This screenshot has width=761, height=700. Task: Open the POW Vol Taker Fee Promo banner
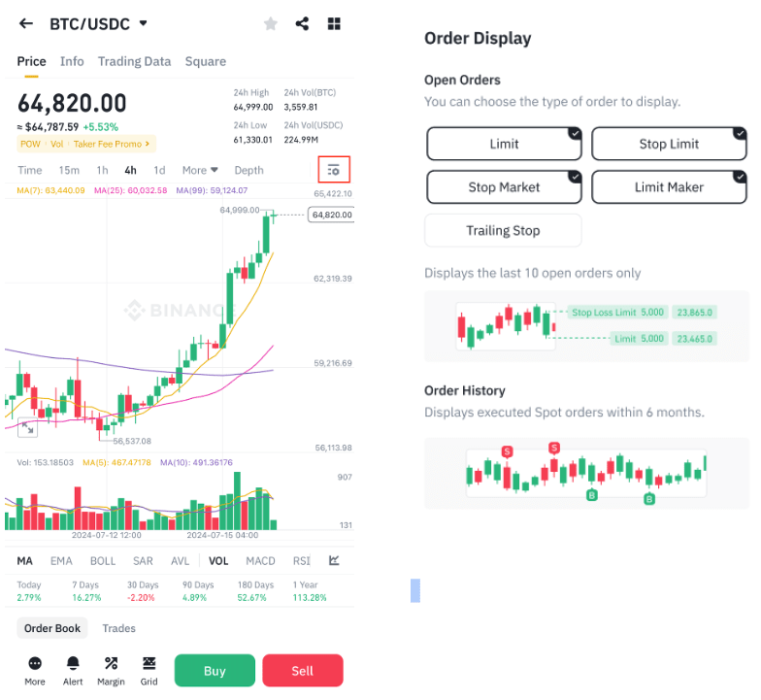point(85,144)
